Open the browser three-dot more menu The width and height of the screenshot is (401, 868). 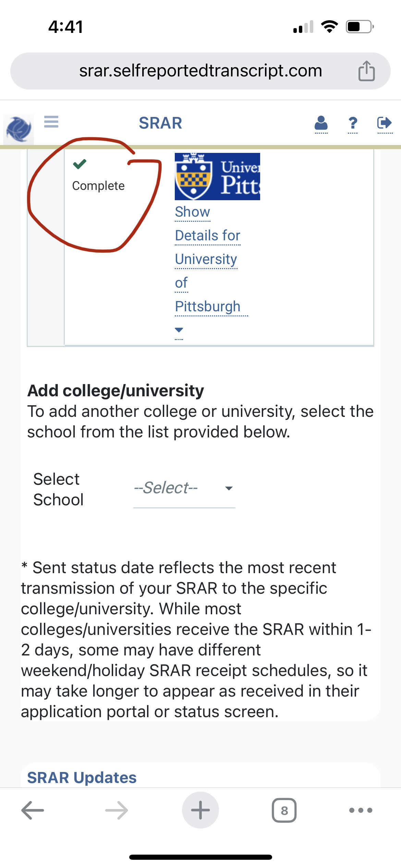coord(361,810)
